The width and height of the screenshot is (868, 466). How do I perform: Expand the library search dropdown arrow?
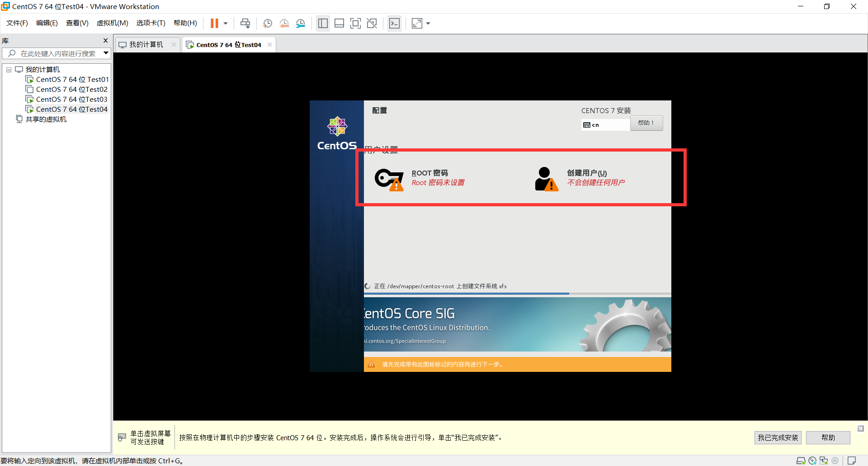point(106,53)
